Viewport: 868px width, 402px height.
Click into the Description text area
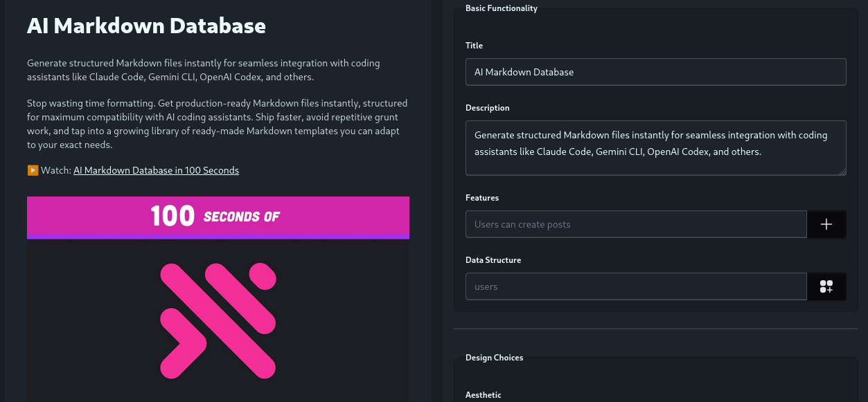[655, 147]
